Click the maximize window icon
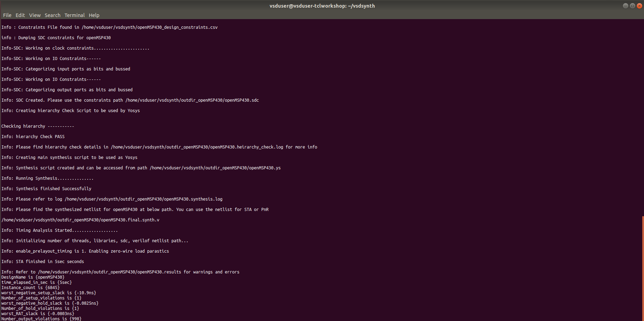The image size is (644, 321). [632, 6]
